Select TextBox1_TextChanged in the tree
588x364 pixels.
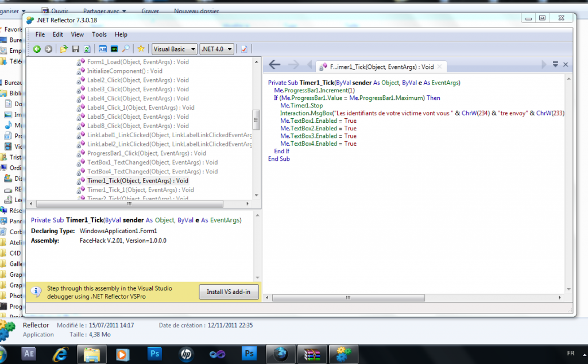(x=152, y=162)
